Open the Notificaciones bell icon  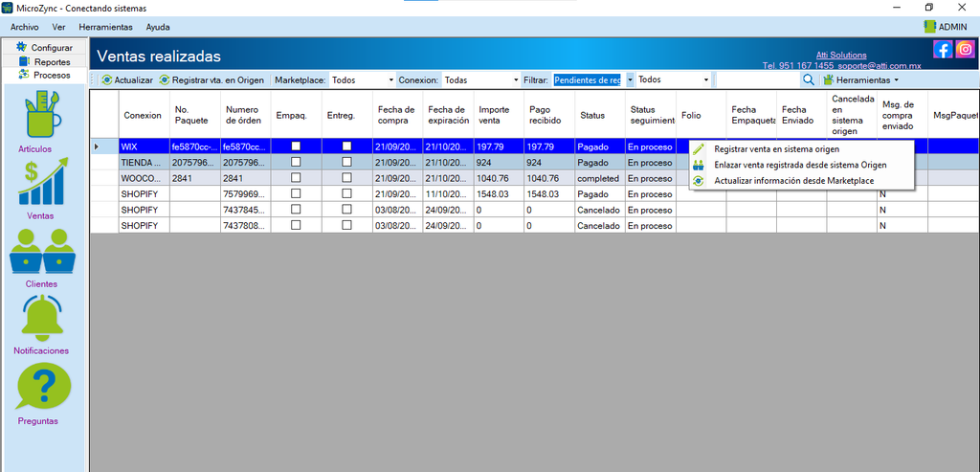coord(43,318)
